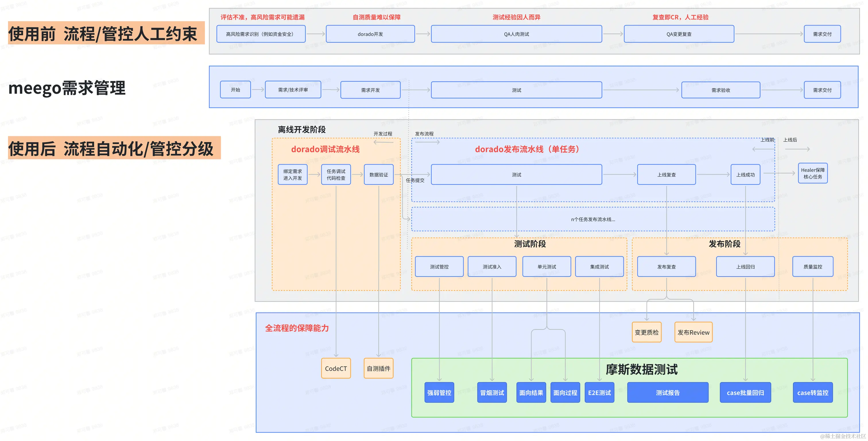Open the 测试报告 block
This screenshot has height=441, width=868.
tap(668, 393)
